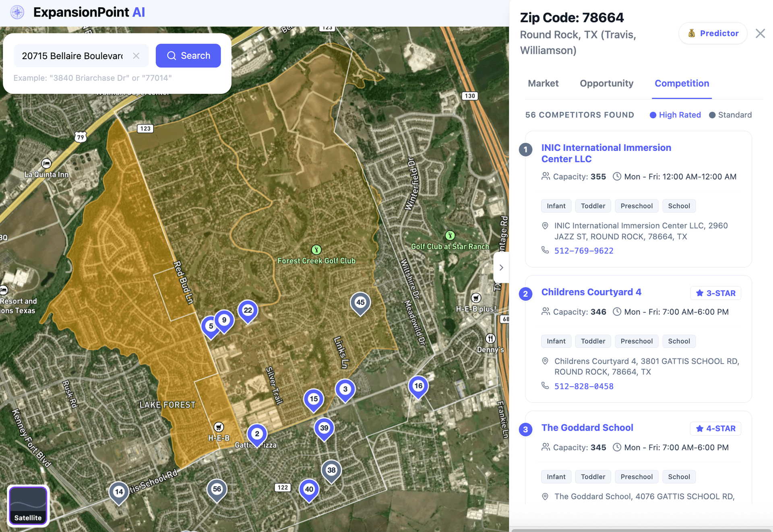Close the Zip Code 78664 panel
Image resolution: width=773 pixels, height=532 pixels.
tap(760, 33)
